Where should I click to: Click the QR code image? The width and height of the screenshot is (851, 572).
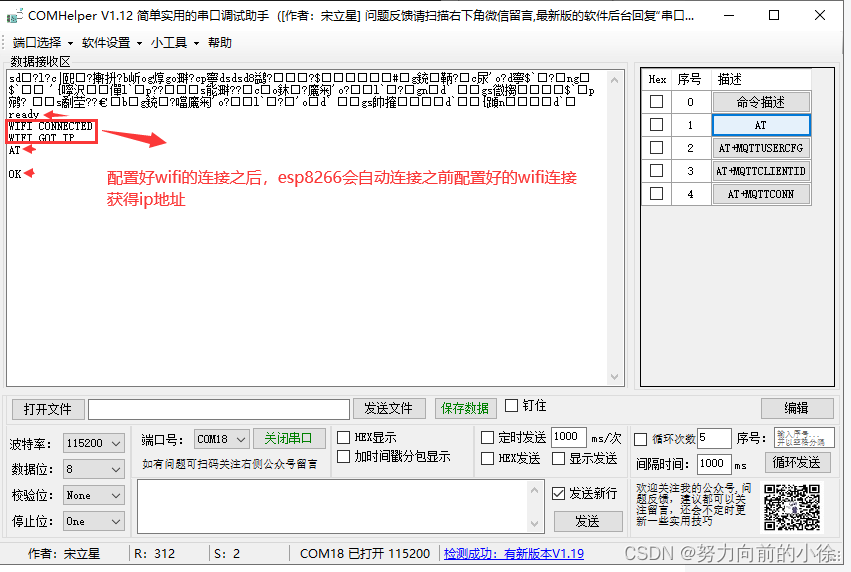tap(792, 507)
